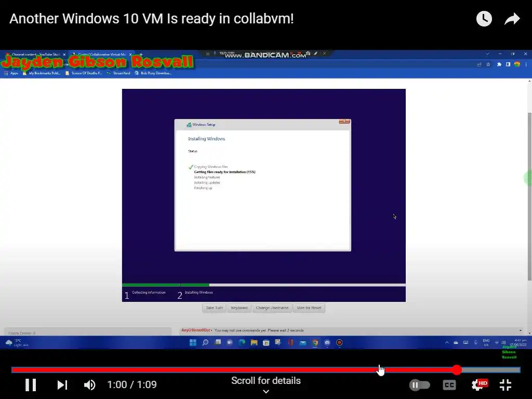Select the Control Collaborative Virtual Machine tab

(x=101, y=54)
